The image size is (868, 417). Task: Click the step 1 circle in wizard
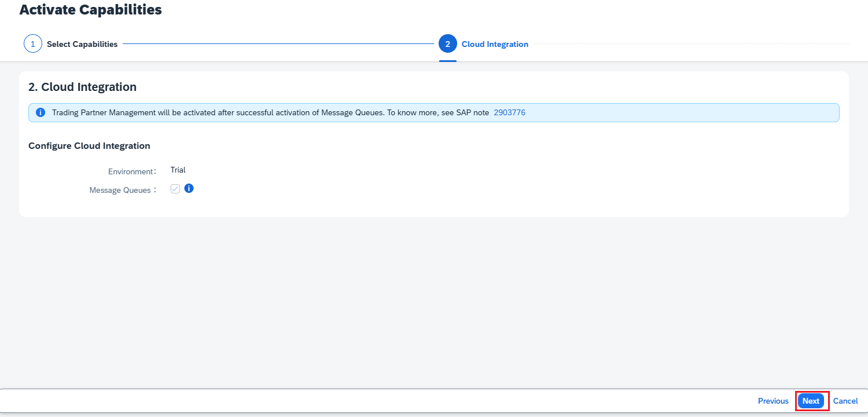pos(33,44)
